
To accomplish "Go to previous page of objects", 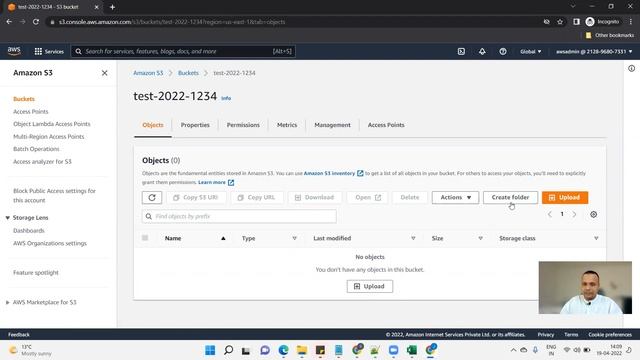I will tap(550, 214).
